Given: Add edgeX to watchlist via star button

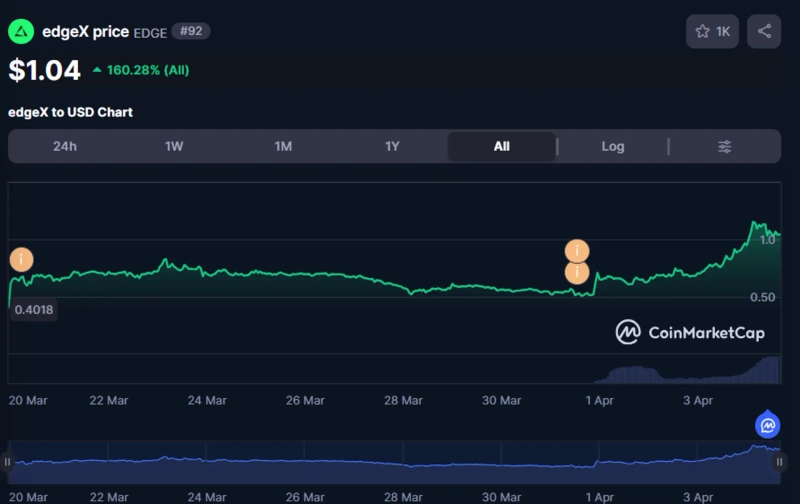Looking at the screenshot, I should click(711, 32).
